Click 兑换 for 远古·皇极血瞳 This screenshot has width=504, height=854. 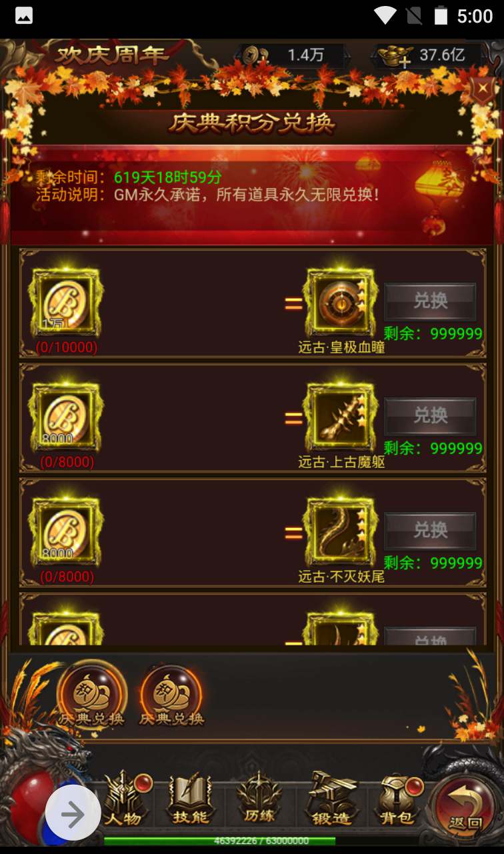pos(430,301)
